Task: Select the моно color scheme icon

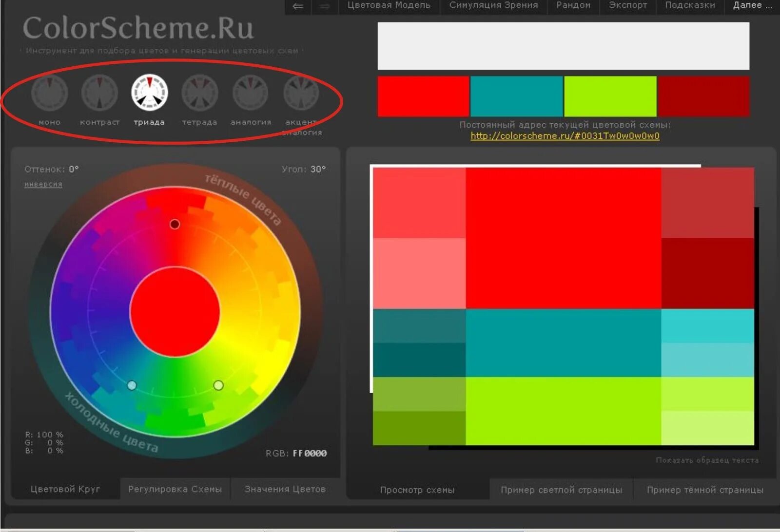Action: pos(49,93)
